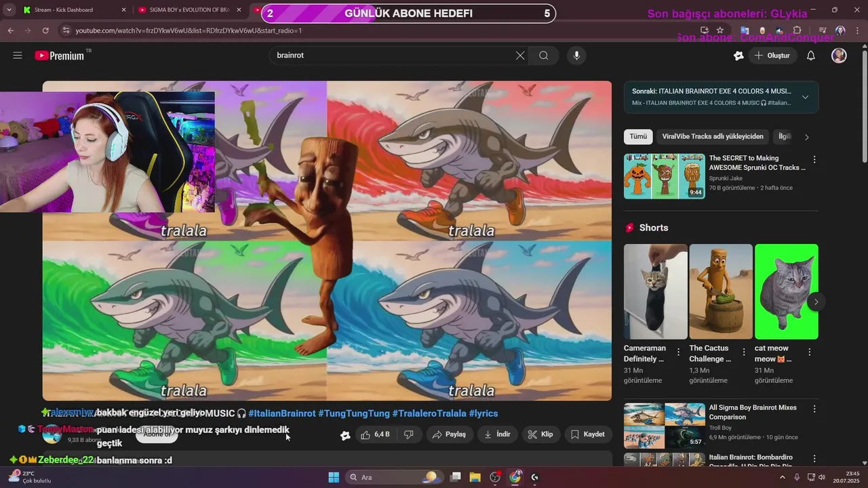Show hidden system tray icons
The image size is (868, 488).
coord(782,477)
